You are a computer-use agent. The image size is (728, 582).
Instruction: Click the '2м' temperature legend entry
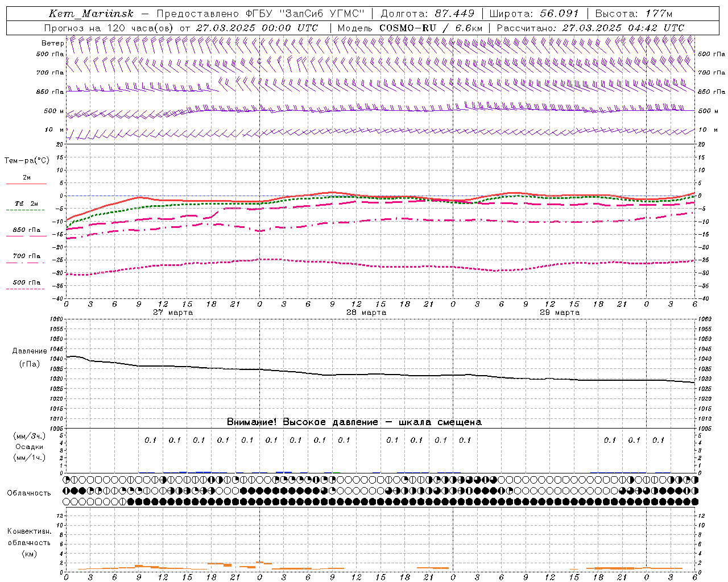(x=27, y=178)
